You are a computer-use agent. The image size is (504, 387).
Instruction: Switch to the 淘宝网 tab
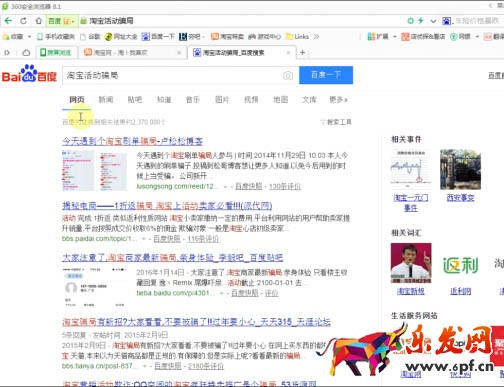coord(132,53)
